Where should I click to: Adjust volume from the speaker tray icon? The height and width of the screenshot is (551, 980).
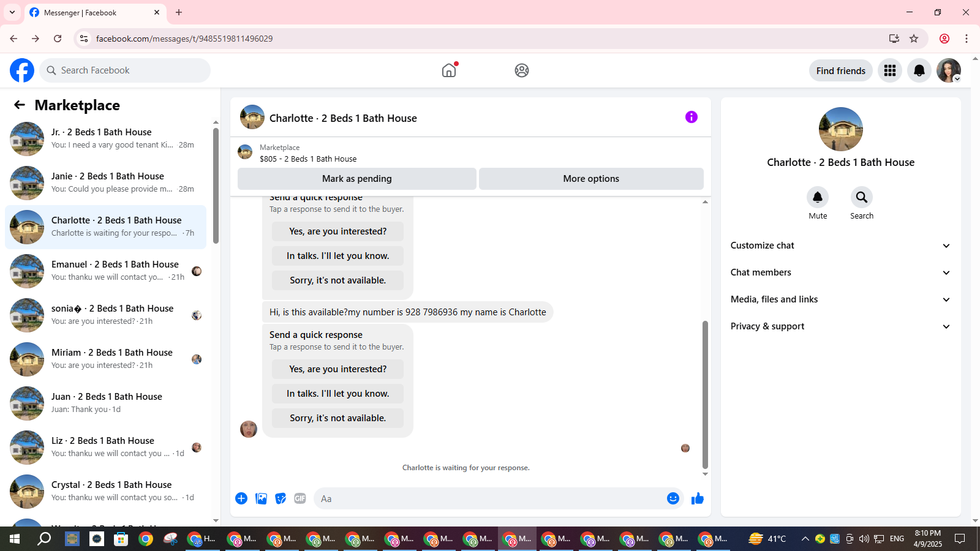(864, 539)
